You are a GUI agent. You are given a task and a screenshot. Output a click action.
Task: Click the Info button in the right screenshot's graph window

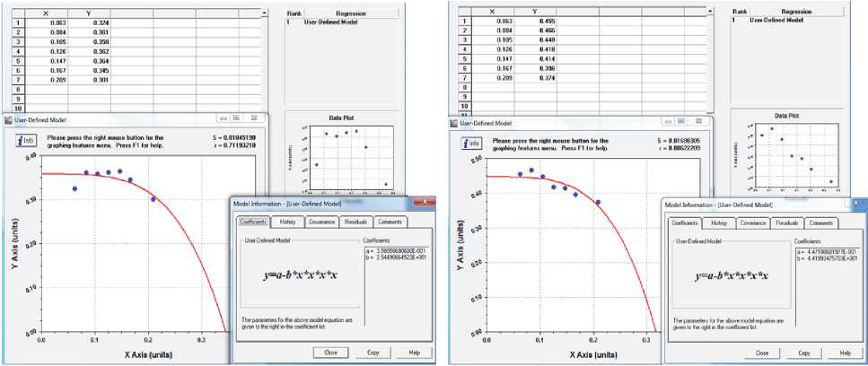[x=471, y=144]
